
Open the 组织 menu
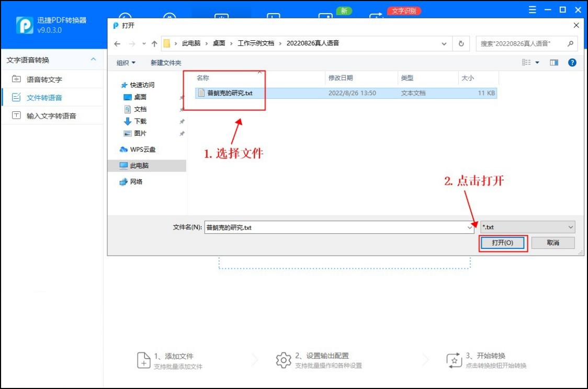[x=126, y=62]
